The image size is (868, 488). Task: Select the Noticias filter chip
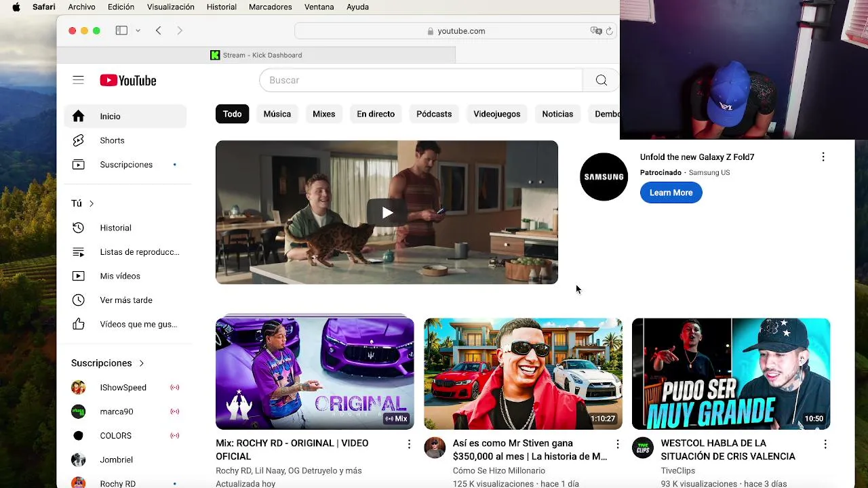(557, 114)
